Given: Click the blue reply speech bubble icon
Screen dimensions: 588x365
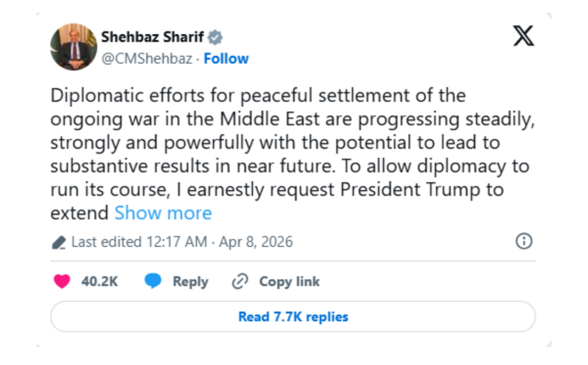Looking at the screenshot, I should tap(153, 282).
